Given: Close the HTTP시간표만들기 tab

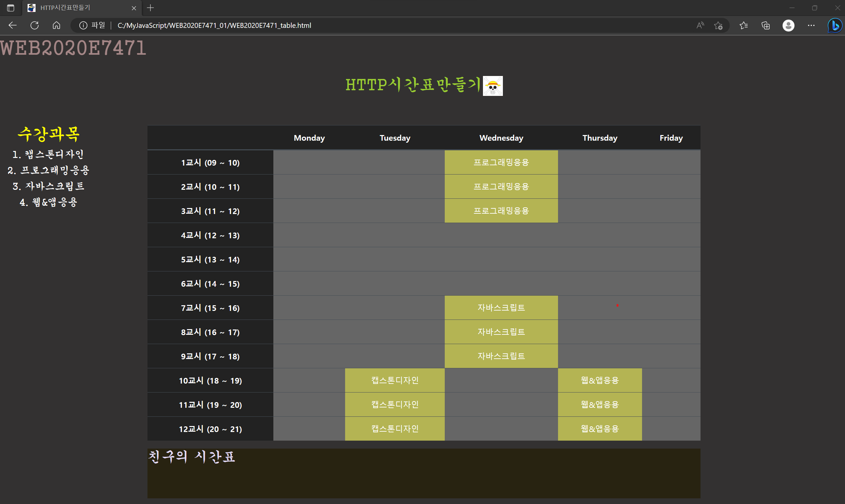Looking at the screenshot, I should [134, 8].
